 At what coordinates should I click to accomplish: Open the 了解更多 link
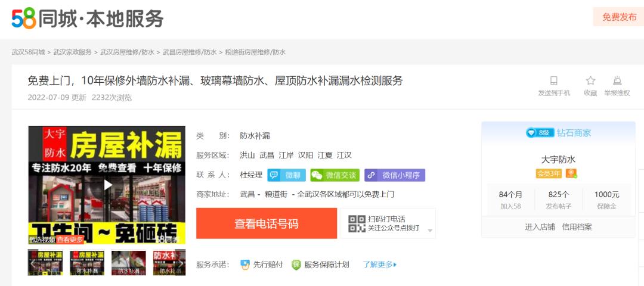click(379, 265)
